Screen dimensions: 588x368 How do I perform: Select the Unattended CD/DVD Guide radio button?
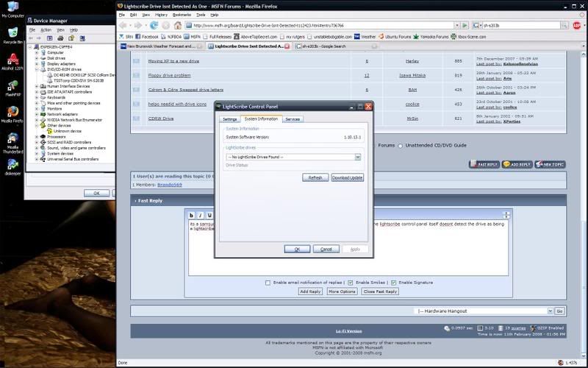[401, 146]
